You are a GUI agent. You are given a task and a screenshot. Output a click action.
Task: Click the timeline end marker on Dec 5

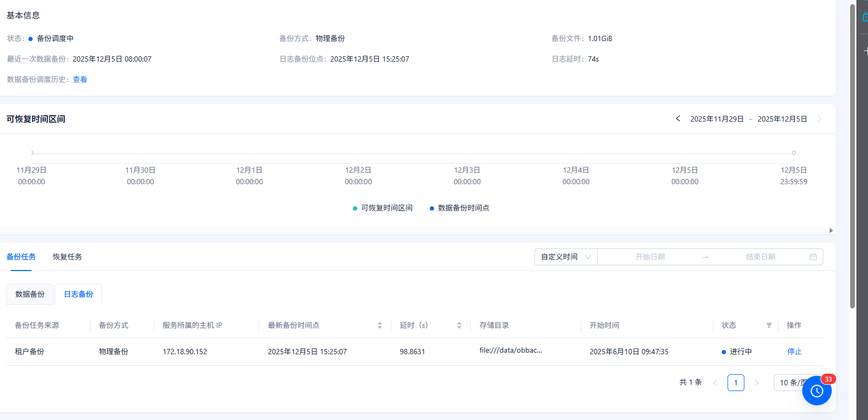coord(793,153)
